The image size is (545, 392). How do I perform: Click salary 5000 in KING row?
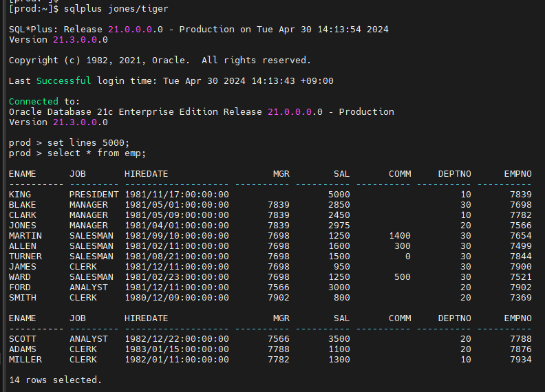pyautogui.click(x=339, y=195)
